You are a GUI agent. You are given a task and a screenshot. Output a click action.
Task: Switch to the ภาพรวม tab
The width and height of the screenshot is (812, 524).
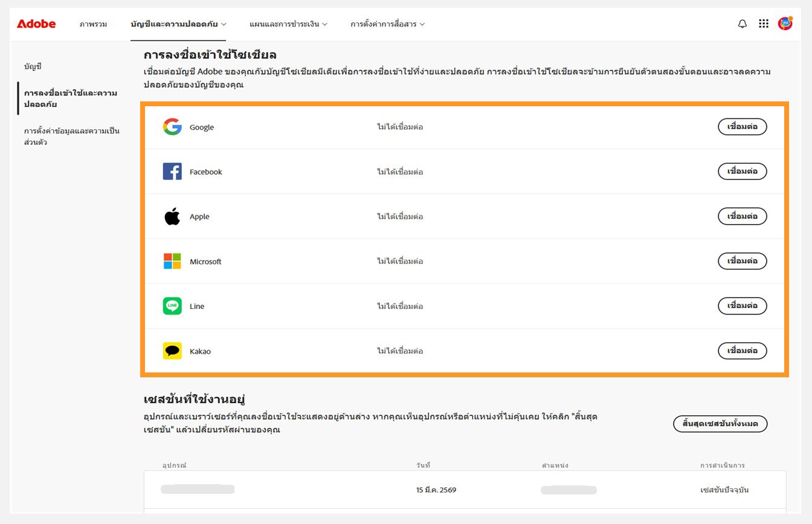(92, 24)
